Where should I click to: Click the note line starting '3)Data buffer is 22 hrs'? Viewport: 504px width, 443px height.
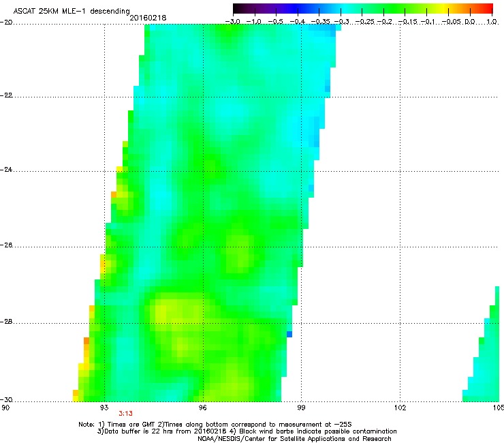tap(247, 431)
